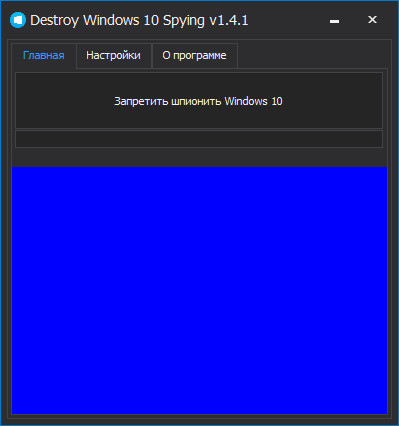Click the Запретить шпионить Windows 10 button

pos(199,101)
